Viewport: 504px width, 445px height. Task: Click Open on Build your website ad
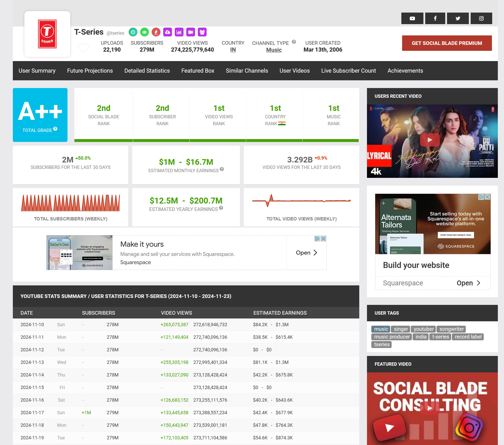tap(468, 283)
